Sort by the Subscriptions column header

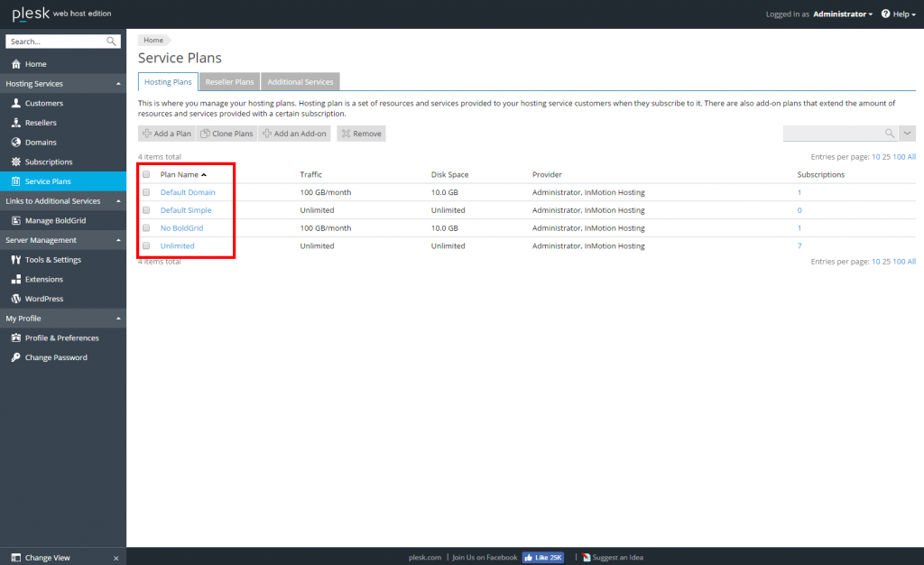[820, 174]
